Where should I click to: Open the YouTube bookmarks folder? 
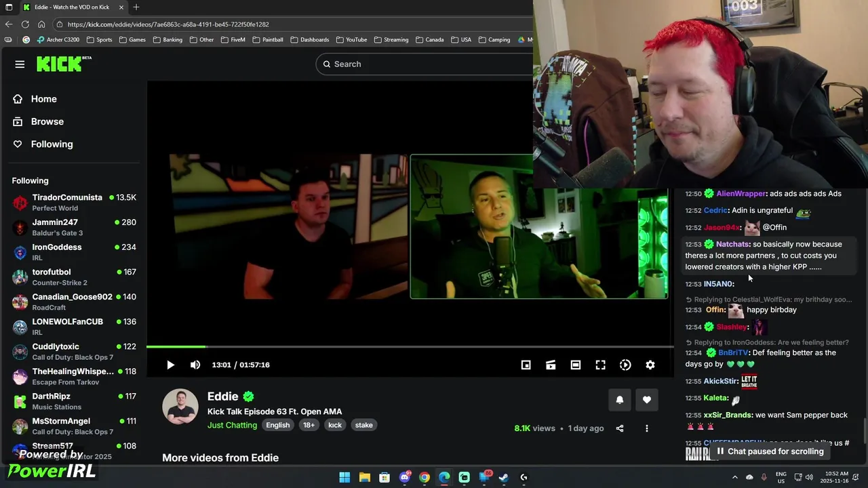pyautogui.click(x=351, y=40)
